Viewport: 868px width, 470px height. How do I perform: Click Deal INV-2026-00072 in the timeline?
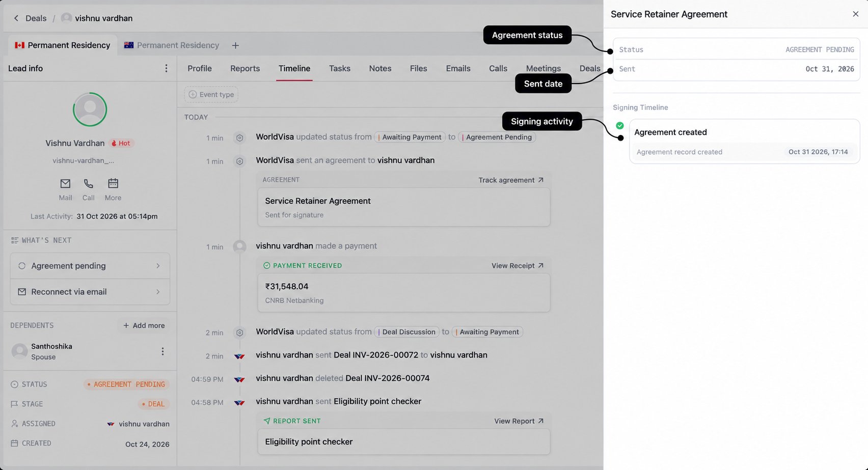click(x=376, y=355)
